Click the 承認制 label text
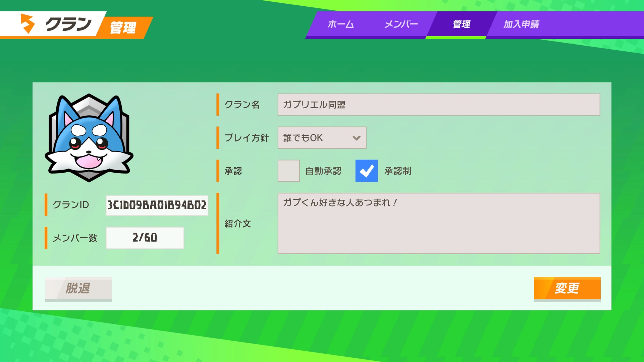The image size is (644, 362). tap(397, 171)
